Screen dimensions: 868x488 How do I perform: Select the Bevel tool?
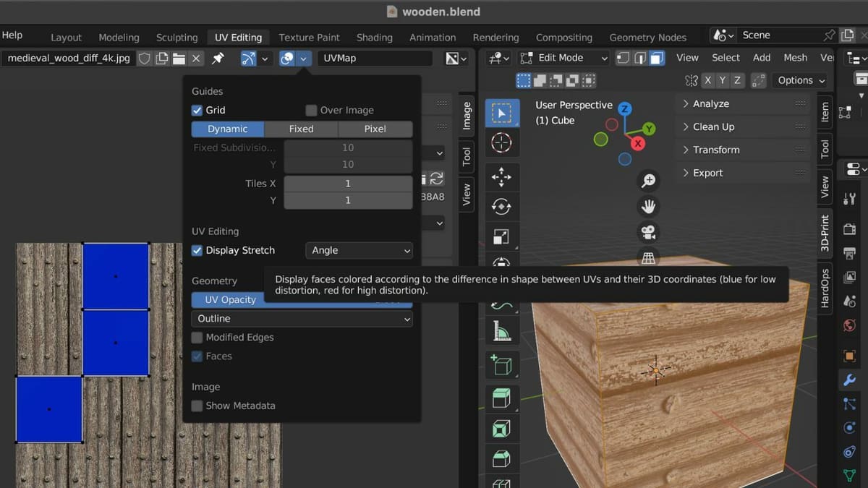click(501, 458)
